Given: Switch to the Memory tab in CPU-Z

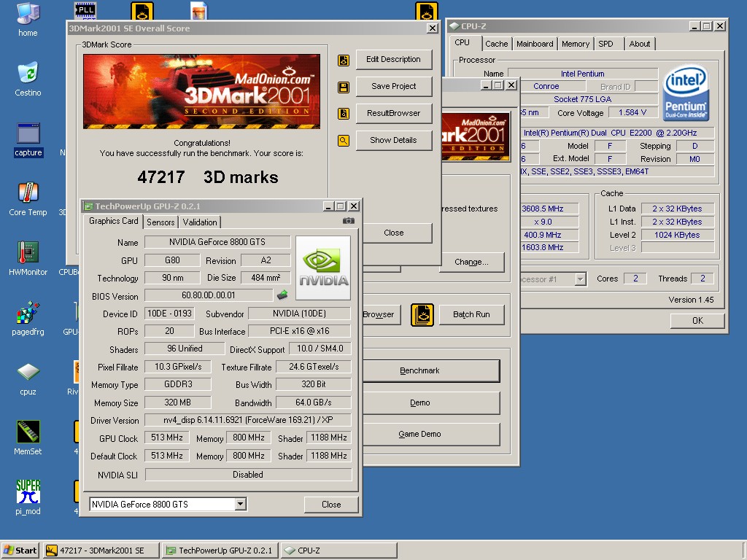Looking at the screenshot, I should pos(576,44).
